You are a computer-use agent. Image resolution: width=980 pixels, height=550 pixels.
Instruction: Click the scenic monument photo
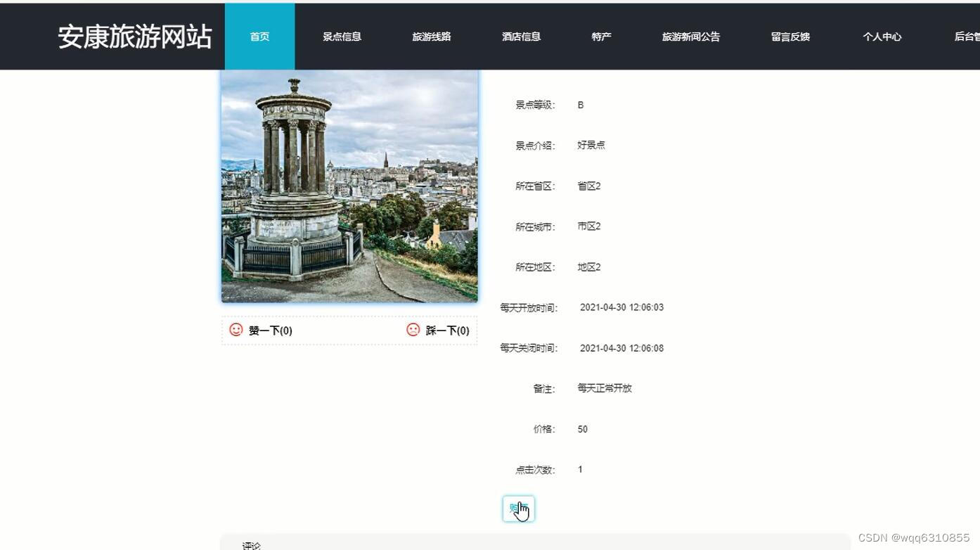tap(349, 186)
